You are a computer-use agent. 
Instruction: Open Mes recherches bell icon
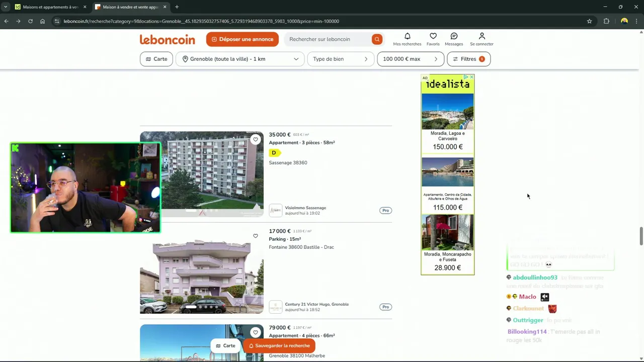(408, 36)
